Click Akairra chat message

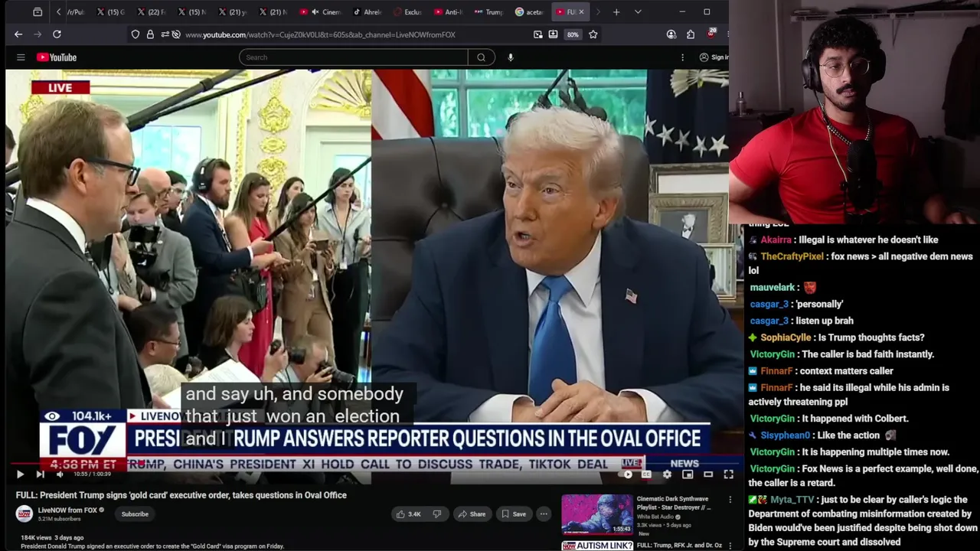click(x=843, y=240)
